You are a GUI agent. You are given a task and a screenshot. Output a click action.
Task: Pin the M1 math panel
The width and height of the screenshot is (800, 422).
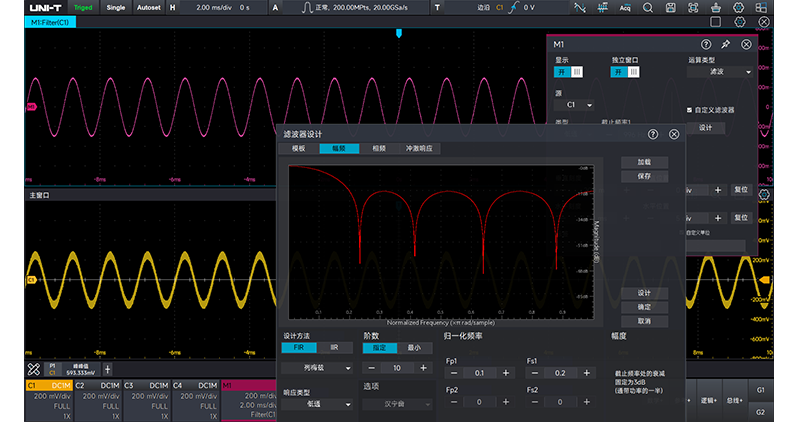pyautogui.click(x=725, y=45)
